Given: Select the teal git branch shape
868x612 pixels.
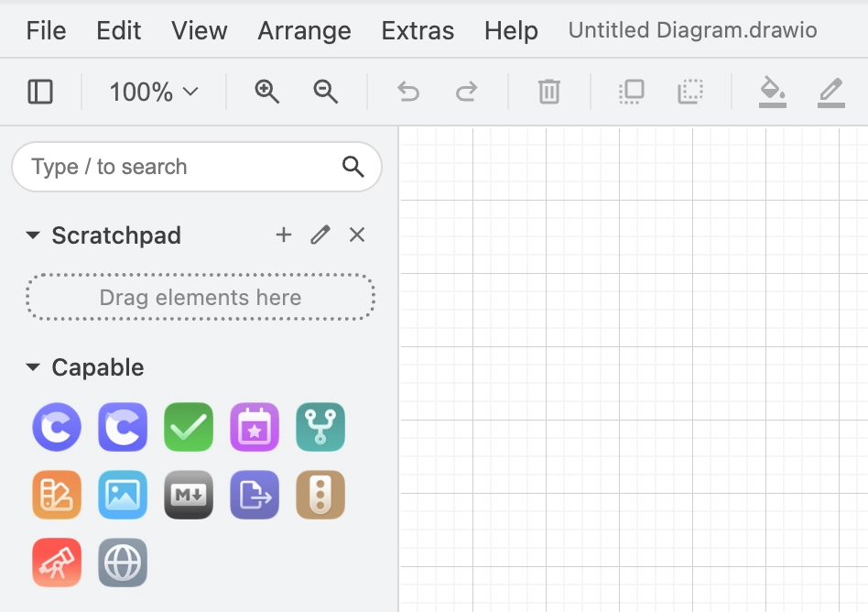Looking at the screenshot, I should pos(320,426).
